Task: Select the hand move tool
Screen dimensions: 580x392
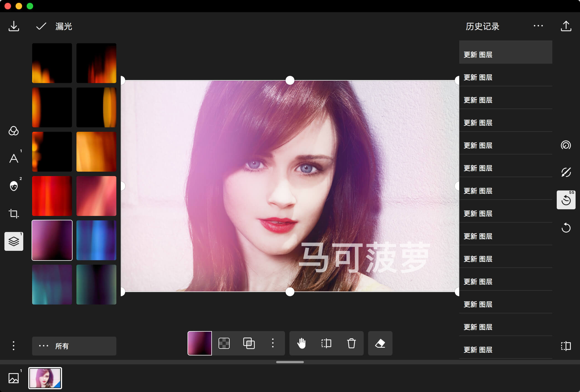Action: 301,343
